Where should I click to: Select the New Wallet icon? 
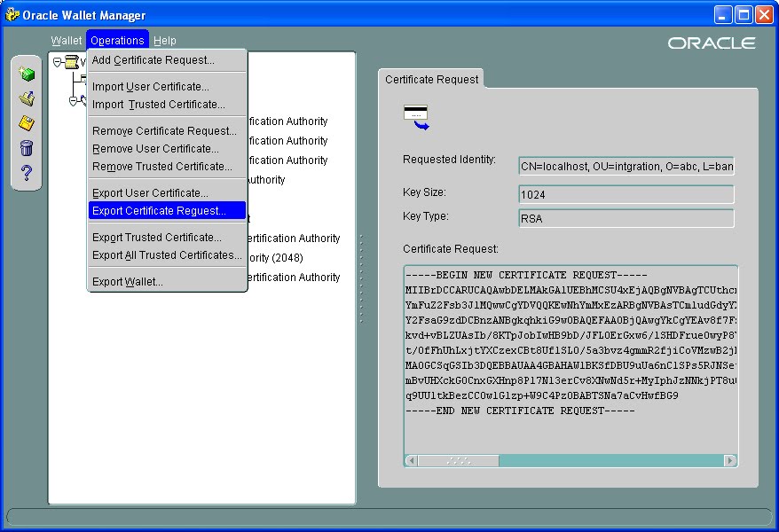(27, 74)
